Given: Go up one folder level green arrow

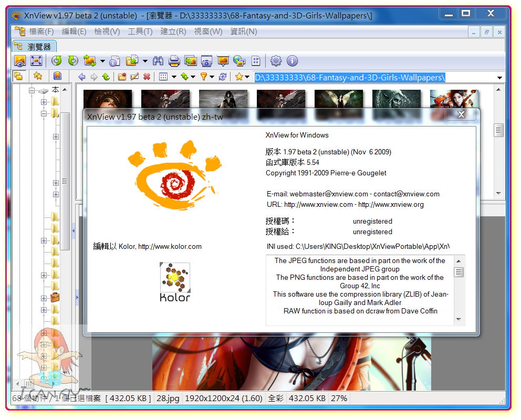Looking at the screenshot, I should [106, 77].
